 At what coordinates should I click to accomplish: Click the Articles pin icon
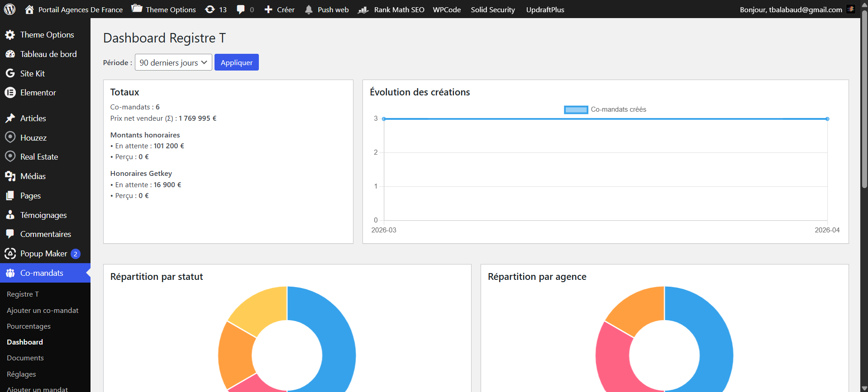coord(10,118)
